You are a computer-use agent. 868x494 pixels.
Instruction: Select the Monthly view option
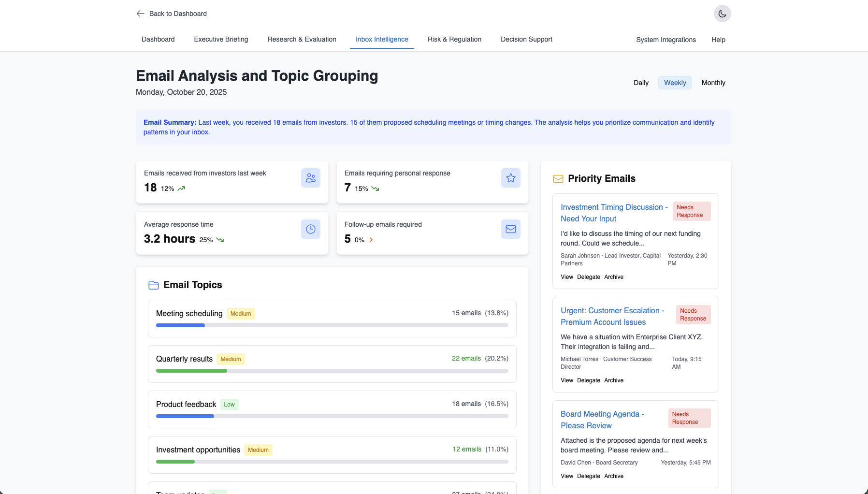click(713, 83)
